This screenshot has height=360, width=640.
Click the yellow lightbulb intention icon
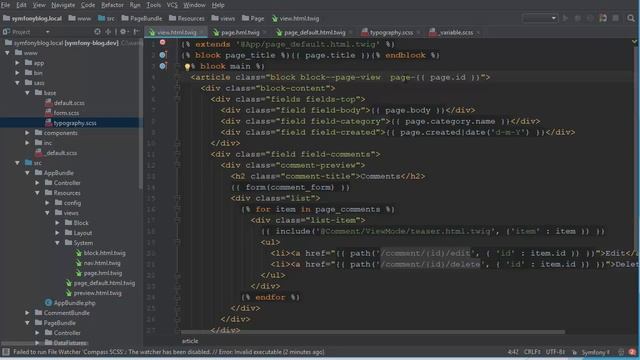[x=187, y=67]
